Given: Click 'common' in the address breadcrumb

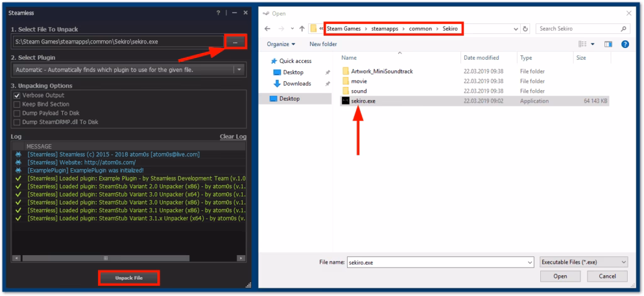Looking at the screenshot, I should [x=420, y=29].
